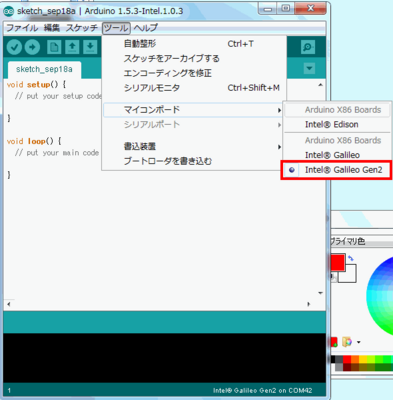The height and width of the screenshot is (400, 393).
Task: Click the void setup() code line
Action: coord(36,85)
